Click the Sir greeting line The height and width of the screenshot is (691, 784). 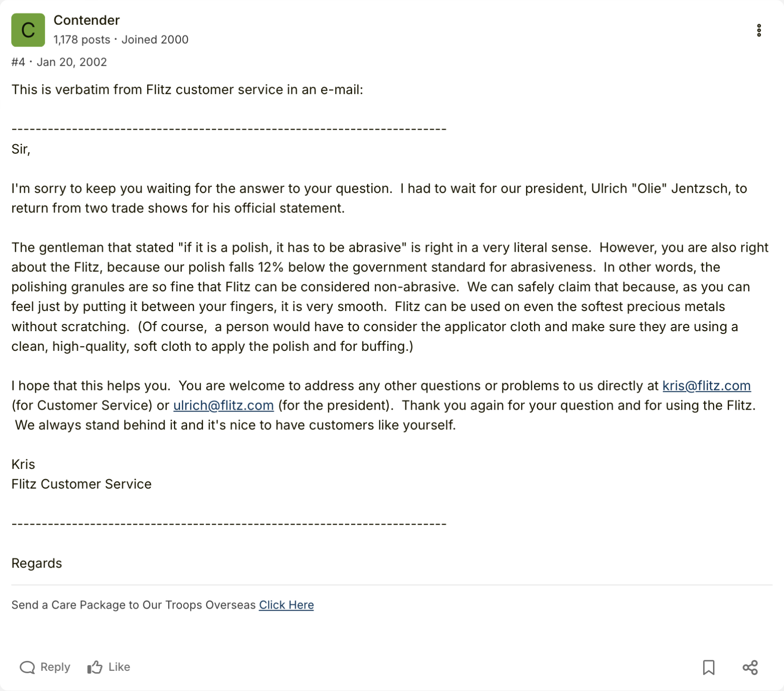click(x=21, y=149)
